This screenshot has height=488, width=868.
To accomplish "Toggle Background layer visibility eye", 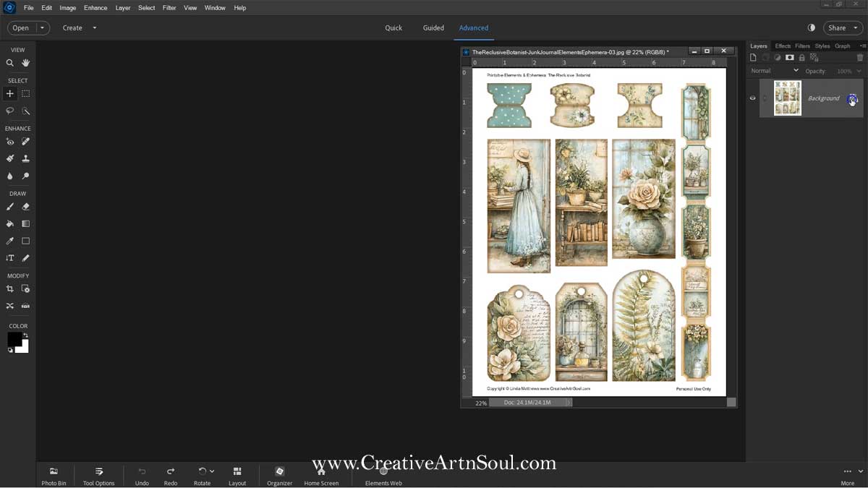I will [752, 98].
